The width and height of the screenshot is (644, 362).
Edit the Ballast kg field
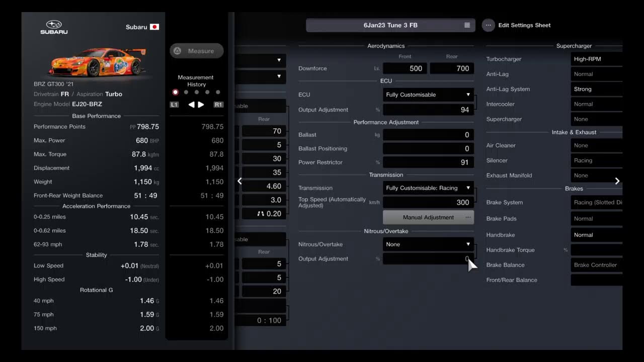(428, 135)
